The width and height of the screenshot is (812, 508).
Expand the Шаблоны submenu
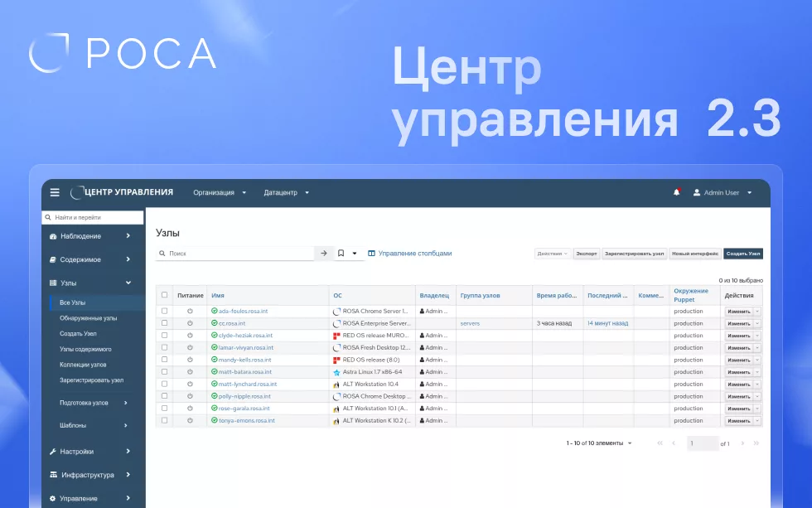tap(93, 426)
